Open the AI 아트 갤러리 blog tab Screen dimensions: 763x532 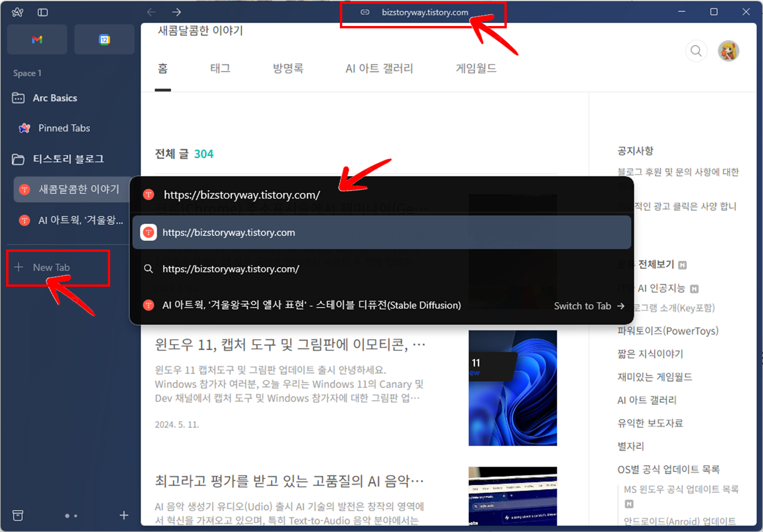(379, 69)
